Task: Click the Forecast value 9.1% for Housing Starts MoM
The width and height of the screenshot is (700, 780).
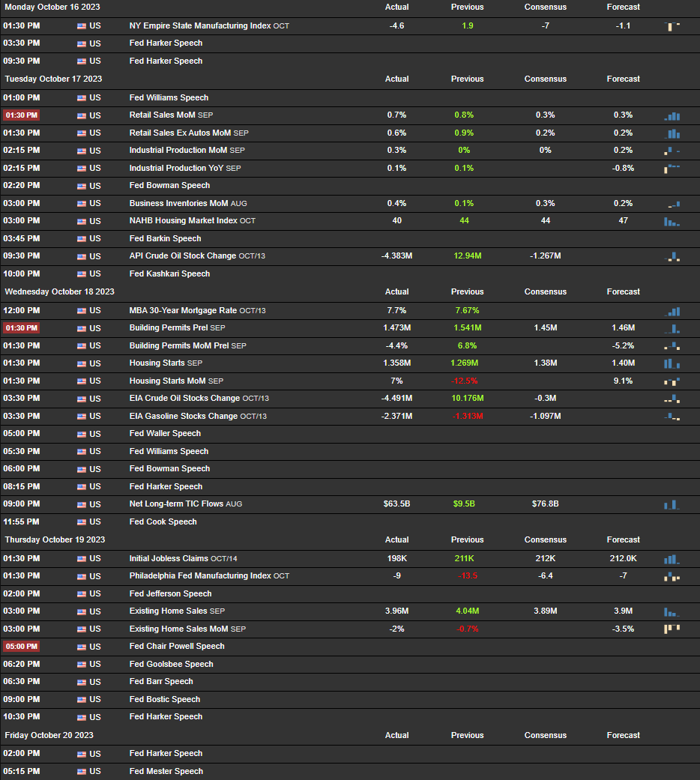Action: pyautogui.click(x=624, y=381)
